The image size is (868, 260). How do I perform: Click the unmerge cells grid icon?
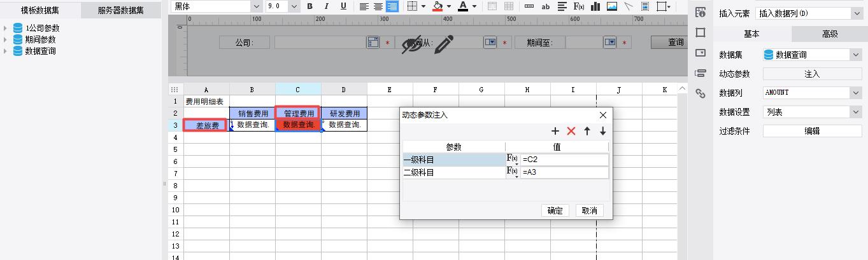[x=509, y=6]
